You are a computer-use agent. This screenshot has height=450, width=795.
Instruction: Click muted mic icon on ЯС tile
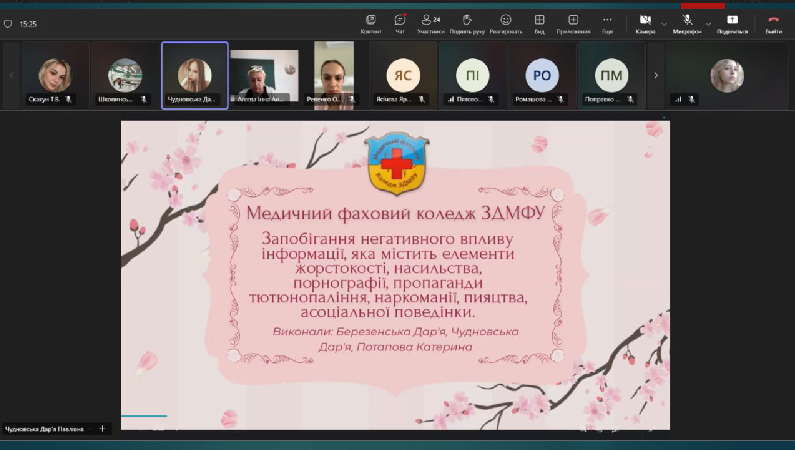pyautogui.click(x=421, y=99)
